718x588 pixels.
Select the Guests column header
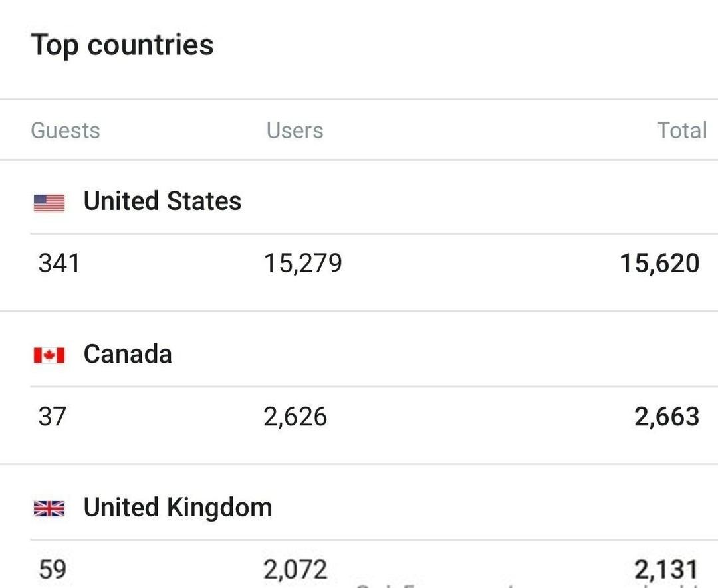pos(65,130)
